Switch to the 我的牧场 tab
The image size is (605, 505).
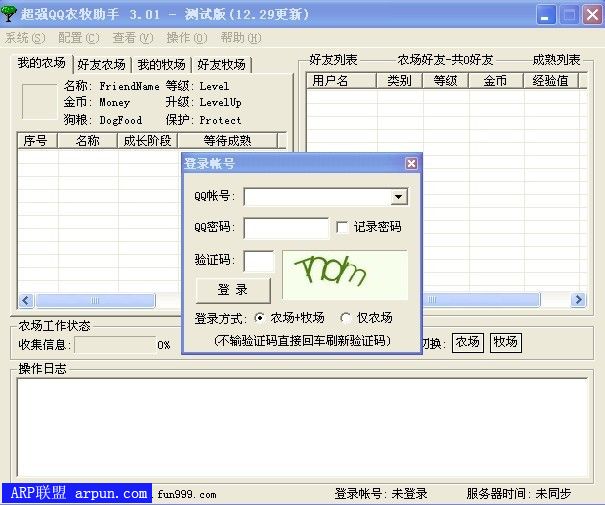click(161, 65)
